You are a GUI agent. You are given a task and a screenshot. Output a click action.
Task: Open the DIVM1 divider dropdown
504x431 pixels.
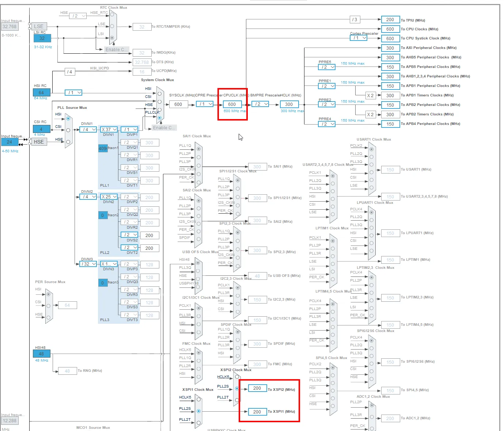88,129
